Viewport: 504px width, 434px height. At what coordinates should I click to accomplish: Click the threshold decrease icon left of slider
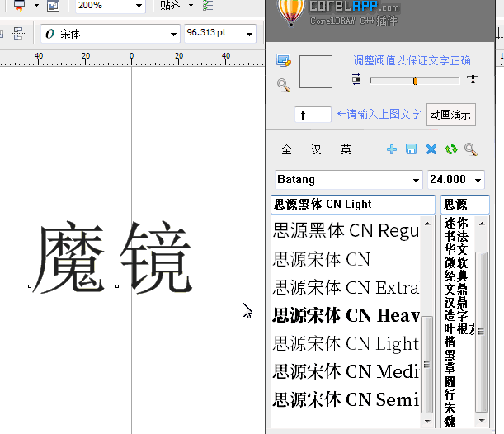tap(356, 79)
